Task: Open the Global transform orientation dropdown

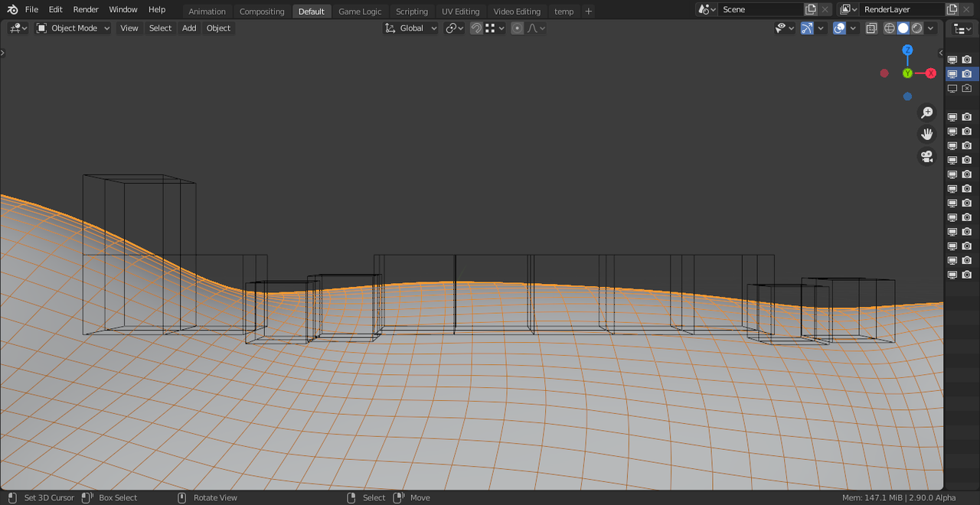Action: coord(411,28)
